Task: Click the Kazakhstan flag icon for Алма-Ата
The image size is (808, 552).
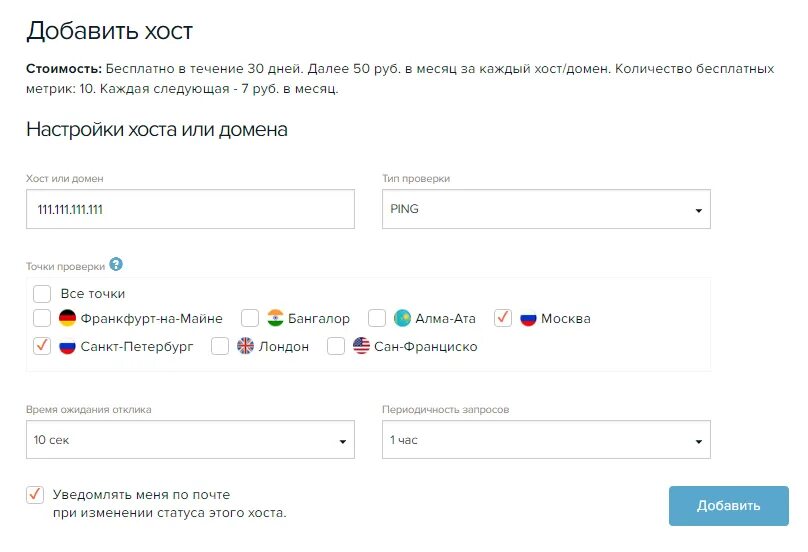Action: pos(402,318)
